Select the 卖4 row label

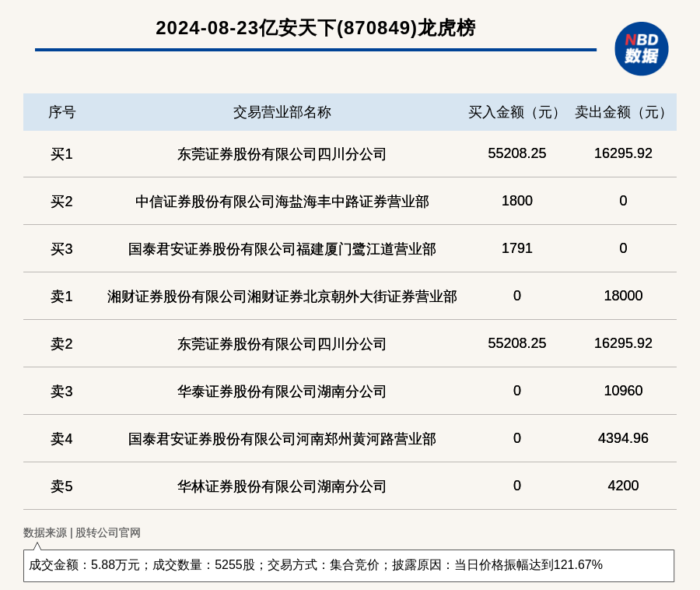(61, 438)
